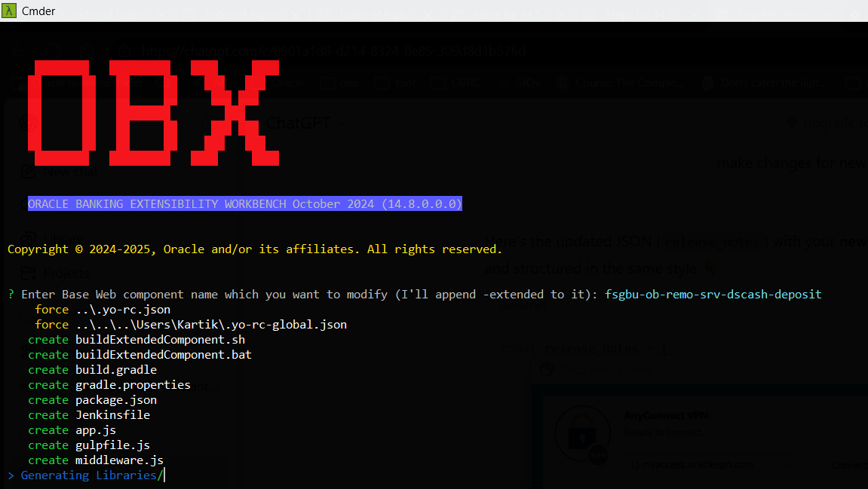Click the force ..\.yo-rc.json line
The image size is (868, 489).
coord(103,309)
